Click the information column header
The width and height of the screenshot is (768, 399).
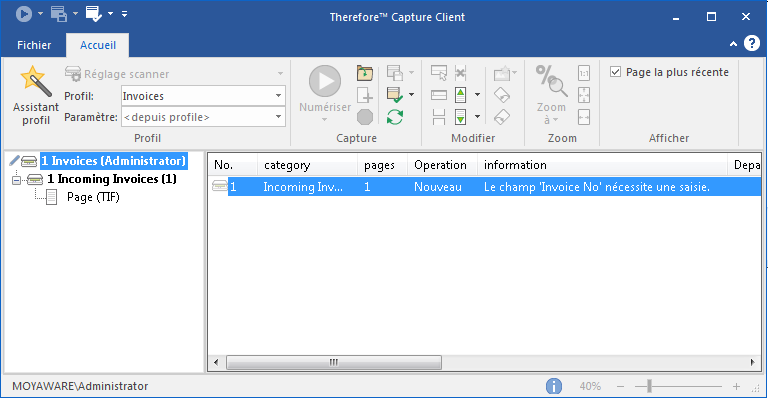point(602,165)
